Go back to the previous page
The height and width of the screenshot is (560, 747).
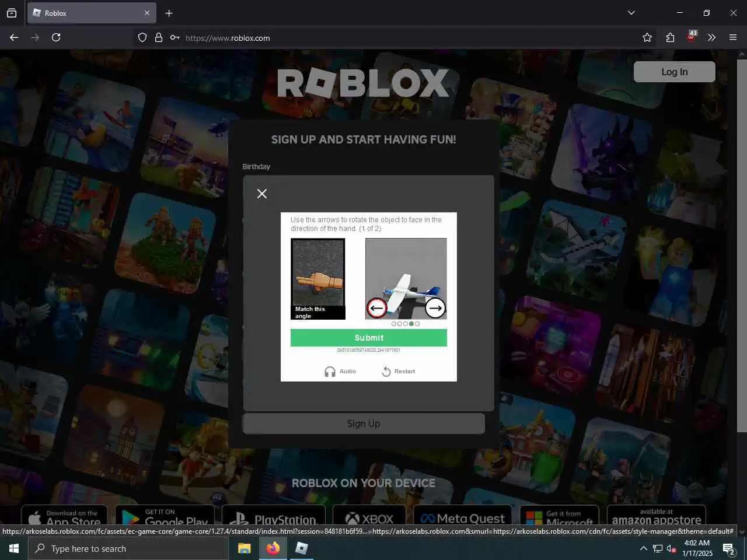14,37
